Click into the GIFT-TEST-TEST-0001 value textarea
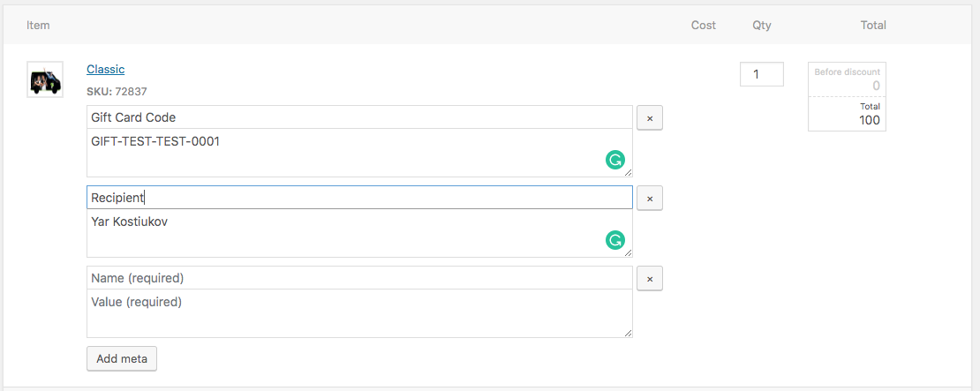The image size is (980, 391). (344, 152)
